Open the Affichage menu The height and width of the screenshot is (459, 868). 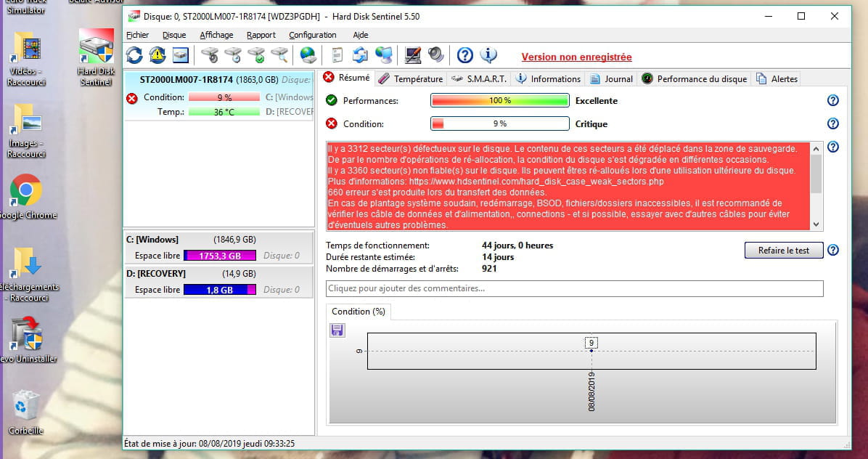point(216,35)
